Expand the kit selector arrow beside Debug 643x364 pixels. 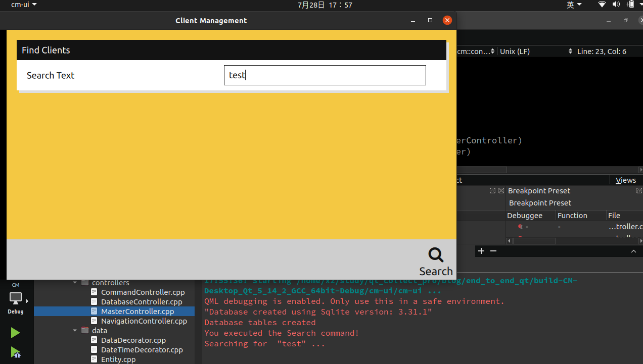(27, 301)
